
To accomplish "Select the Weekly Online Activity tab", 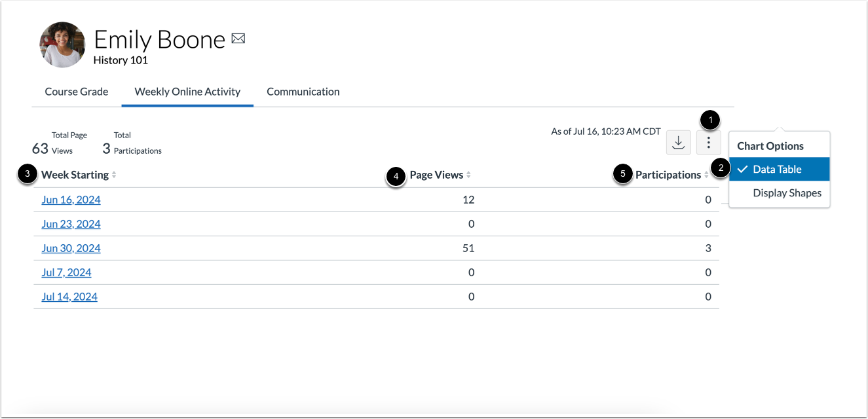I will coord(187,92).
